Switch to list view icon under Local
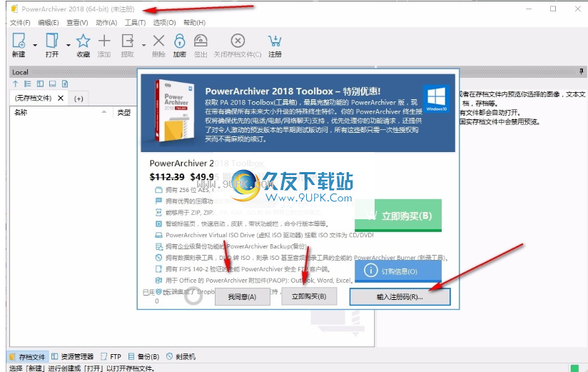Screen dimensions: 588x372 (x=28, y=84)
